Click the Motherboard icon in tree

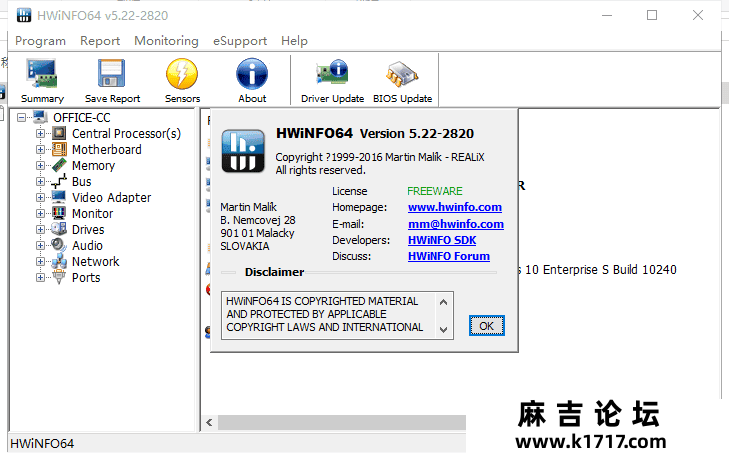click(x=59, y=149)
